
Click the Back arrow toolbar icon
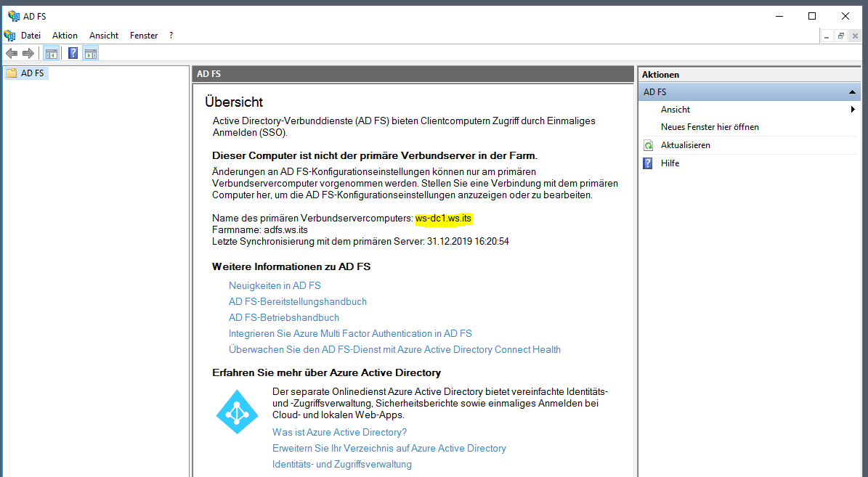(x=12, y=54)
